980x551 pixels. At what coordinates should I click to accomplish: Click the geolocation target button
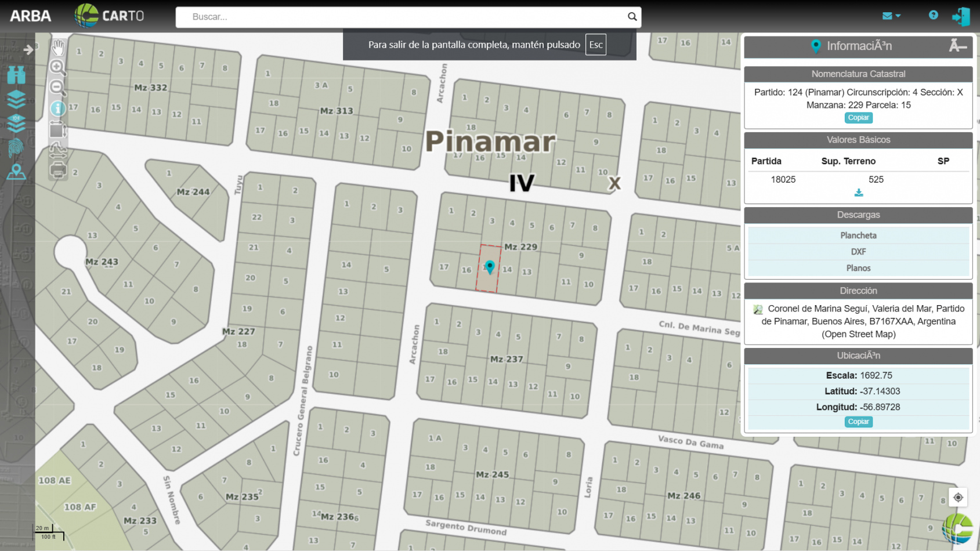(958, 497)
